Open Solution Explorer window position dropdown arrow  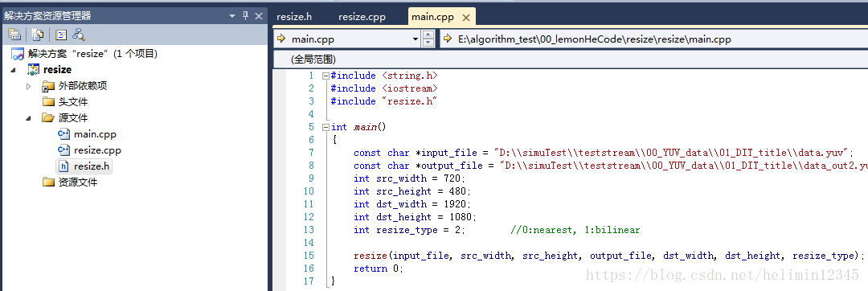(232, 17)
